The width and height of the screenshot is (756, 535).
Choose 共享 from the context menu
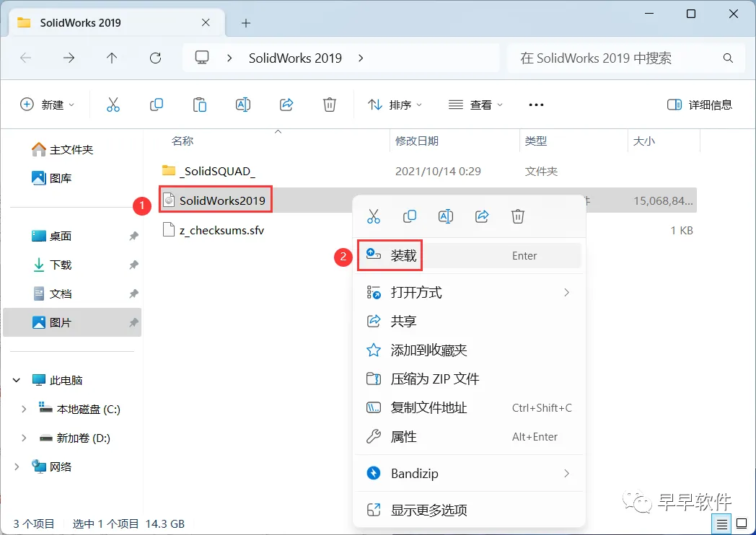[469, 321]
